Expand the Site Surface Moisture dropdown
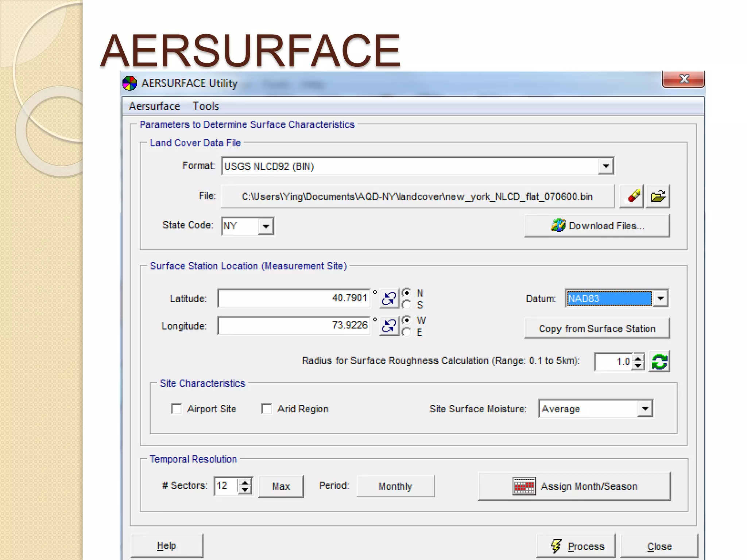This screenshot has height=560, width=747. (x=645, y=409)
